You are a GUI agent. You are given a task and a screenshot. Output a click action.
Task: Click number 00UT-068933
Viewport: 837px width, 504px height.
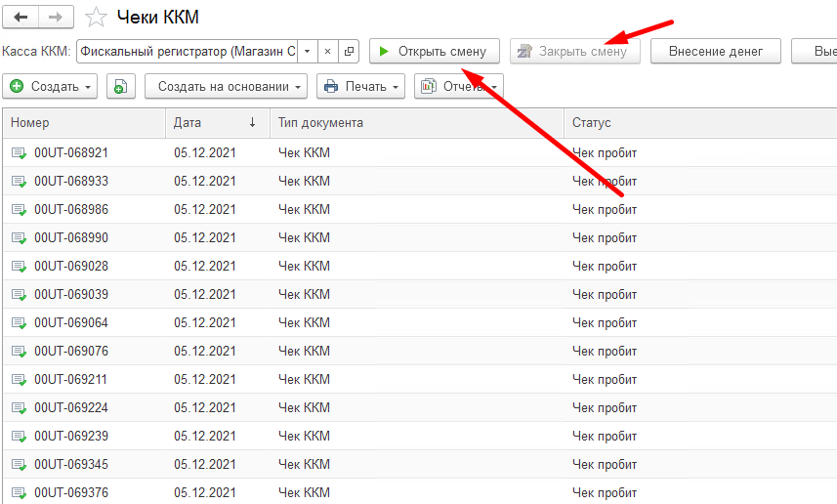(71, 181)
